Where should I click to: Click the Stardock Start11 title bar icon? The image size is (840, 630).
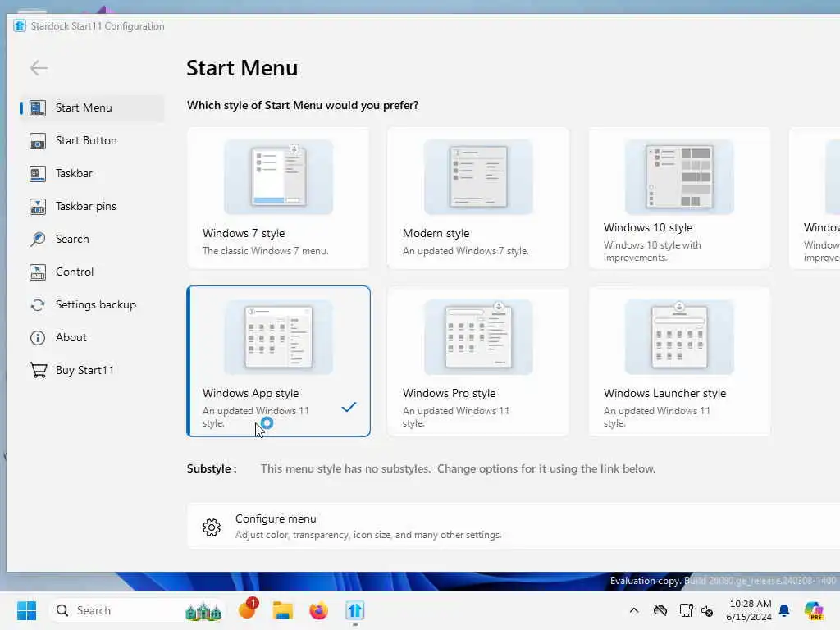[20, 25]
